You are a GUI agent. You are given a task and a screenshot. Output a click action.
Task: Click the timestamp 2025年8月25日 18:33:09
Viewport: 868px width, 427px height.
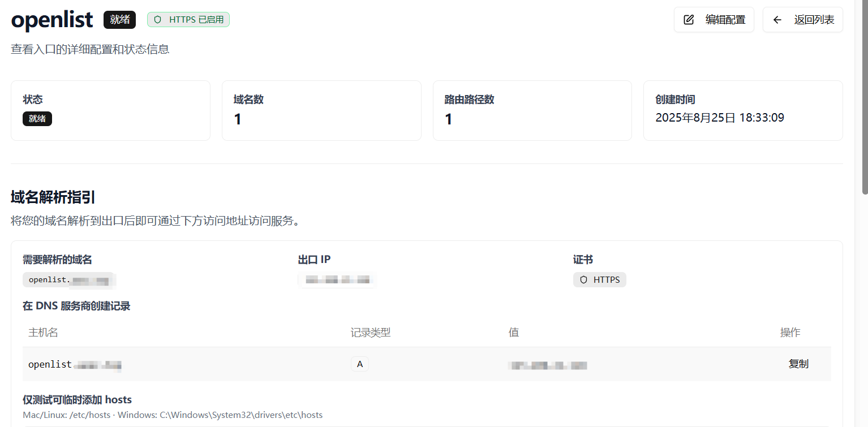click(x=720, y=118)
